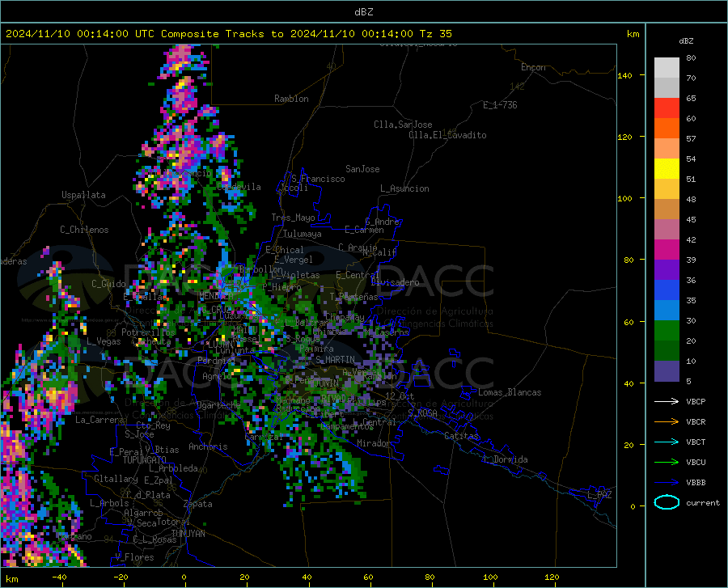Click the cyan 'current' ellipse symbol
Image resolution: width=728 pixels, height=588 pixels.
(x=667, y=502)
